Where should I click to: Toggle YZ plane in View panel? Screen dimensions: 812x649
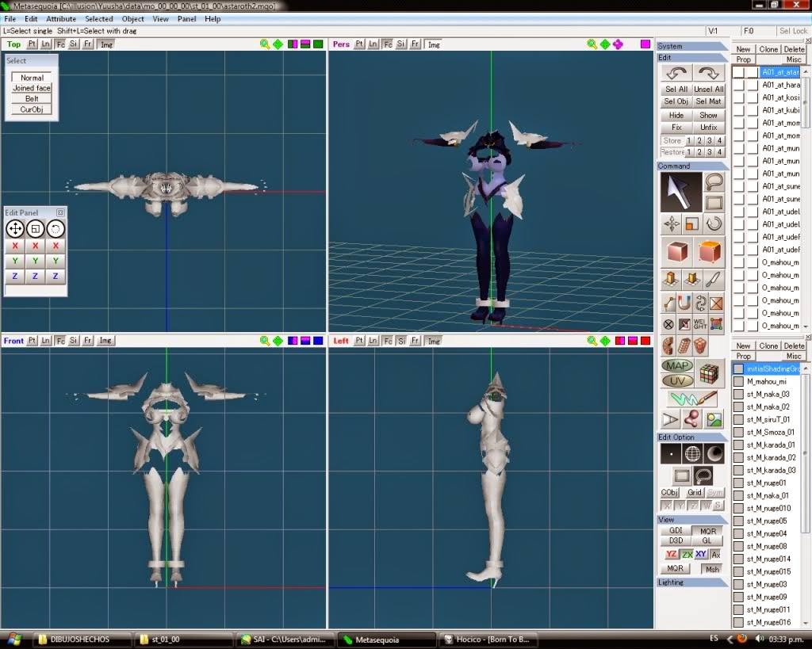(x=671, y=554)
